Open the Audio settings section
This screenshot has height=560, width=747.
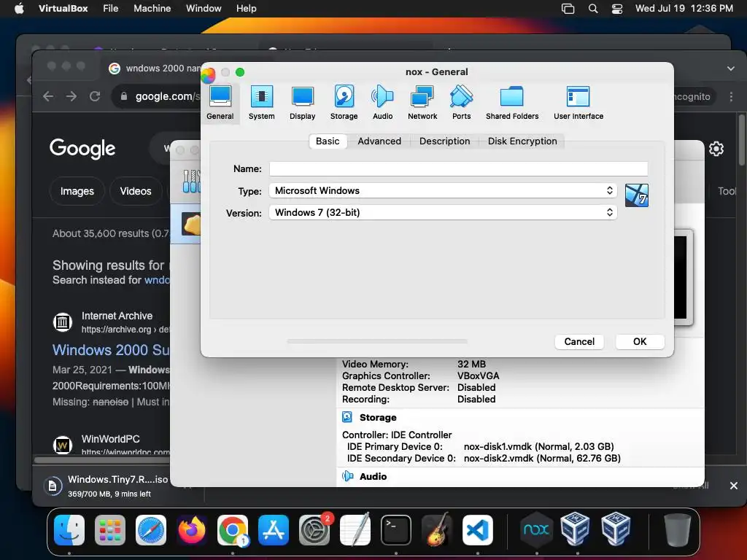tap(382, 103)
